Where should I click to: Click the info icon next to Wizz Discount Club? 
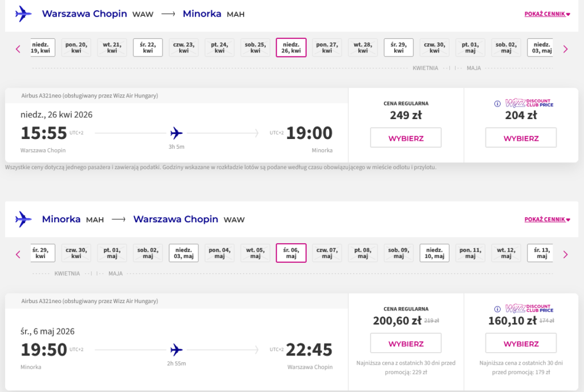[x=497, y=104]
